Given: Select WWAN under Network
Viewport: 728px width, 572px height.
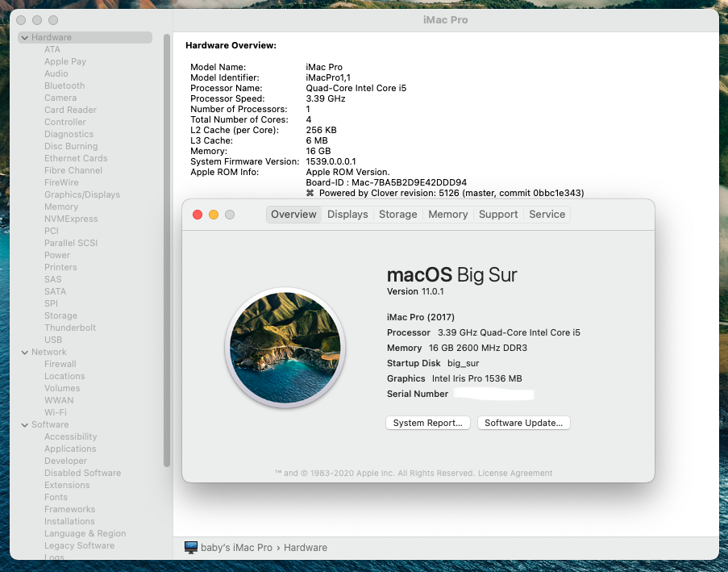Looking at the screenshot, I should pyautogui.click(x=59, y=400).
